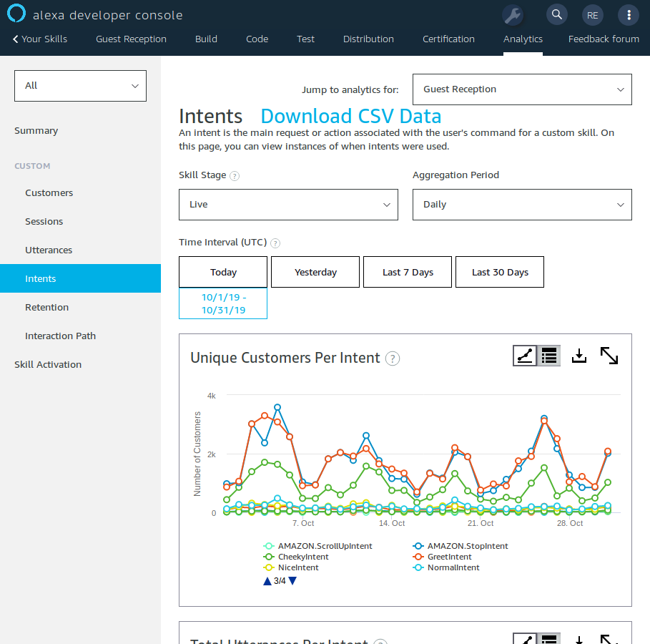
Task: Open search from the top navigation bar
Action: tap(556, 14)
